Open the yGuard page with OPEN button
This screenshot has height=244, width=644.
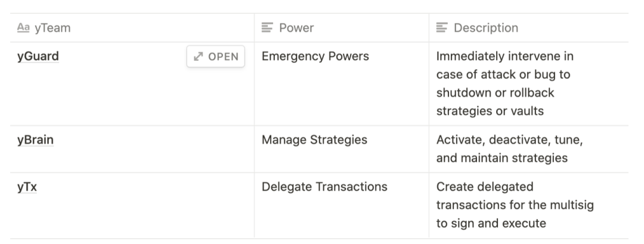(x=216, y=57)
